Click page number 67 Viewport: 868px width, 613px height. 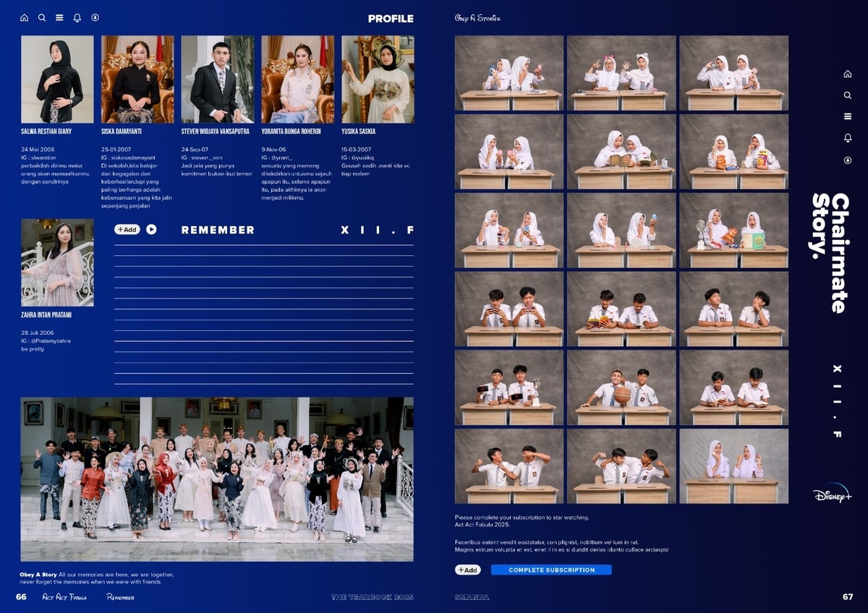848,597
